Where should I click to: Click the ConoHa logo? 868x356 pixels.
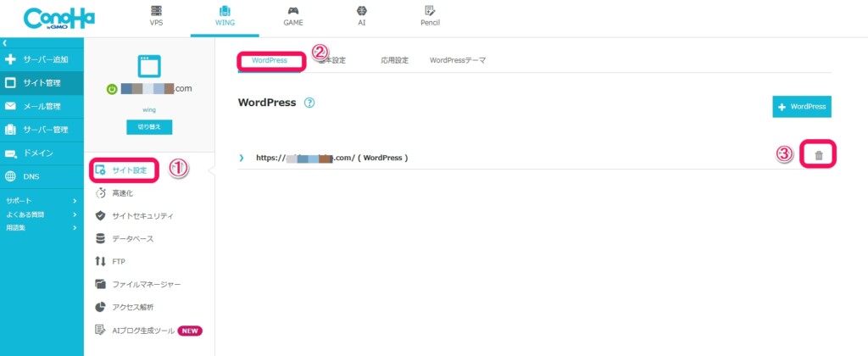point(58,19)
